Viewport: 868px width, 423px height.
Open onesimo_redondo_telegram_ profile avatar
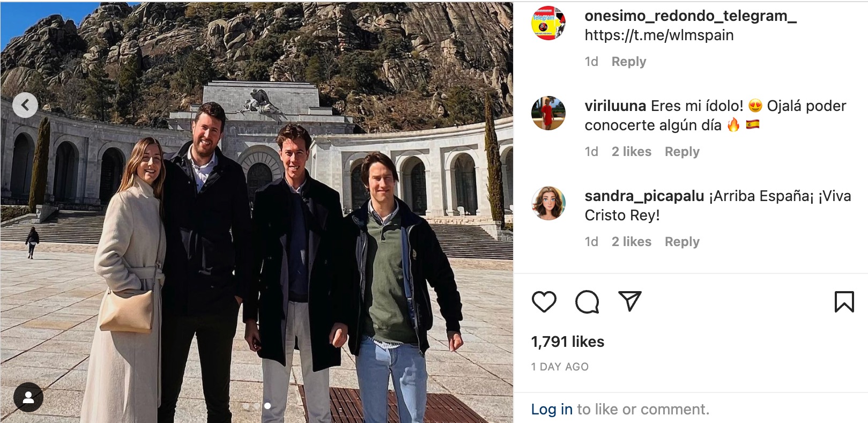point(548,23)
